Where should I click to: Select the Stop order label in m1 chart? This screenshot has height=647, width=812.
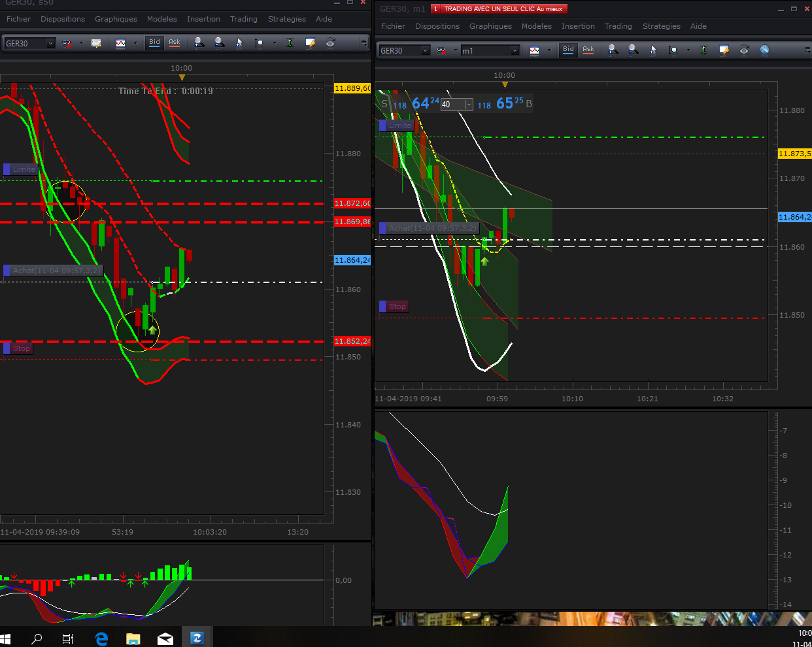click(x=394, y=307)
